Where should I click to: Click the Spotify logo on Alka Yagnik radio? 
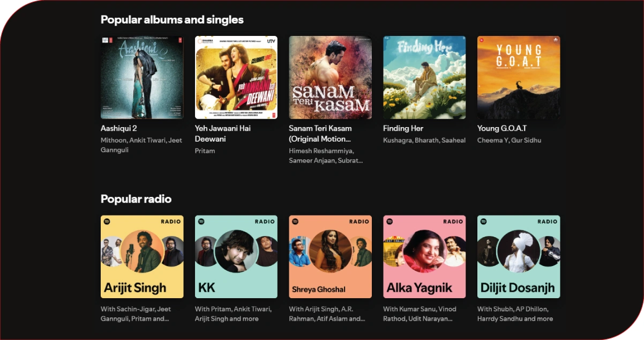(x=390, y=221)
